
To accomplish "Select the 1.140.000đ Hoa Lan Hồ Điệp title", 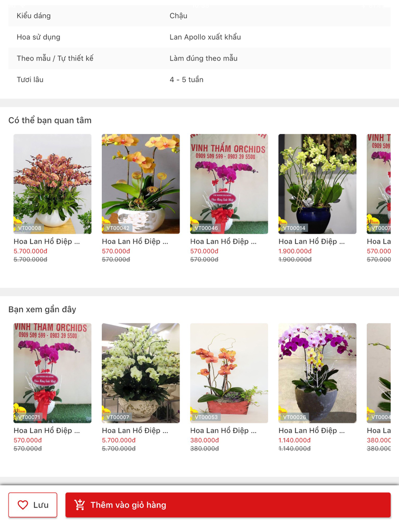I will tap(312, 430).
